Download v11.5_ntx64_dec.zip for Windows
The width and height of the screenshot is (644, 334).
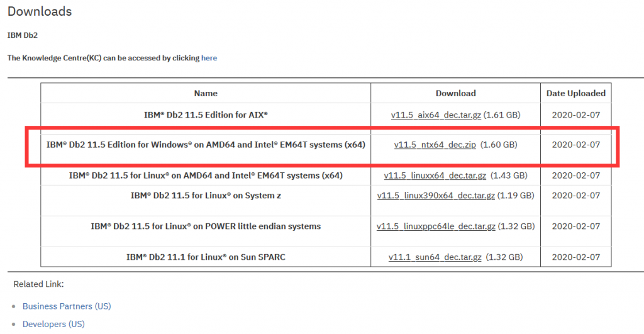coord(435,145)
